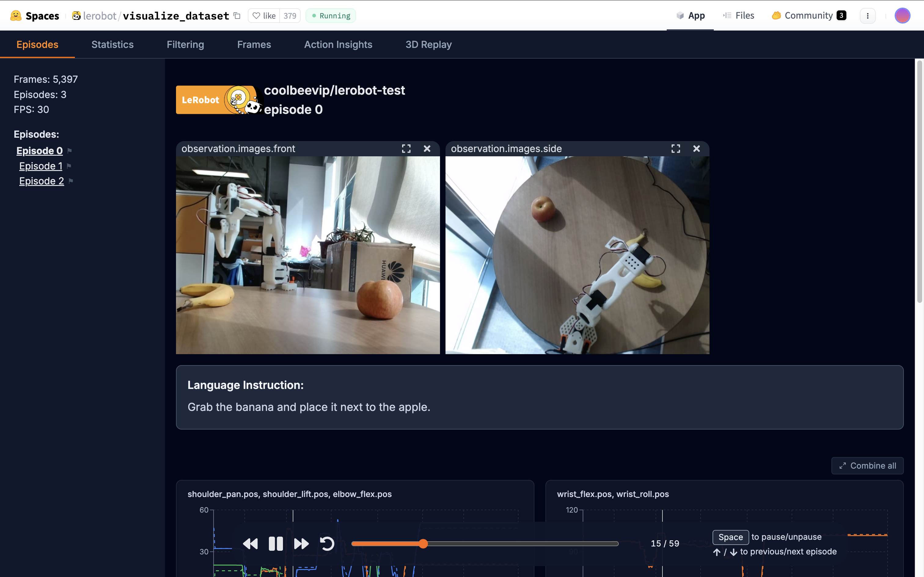Image resolution: width=924 pixels, height=577 pixels.
Task: Toggle flag on Episode 1
Action: click(x=69, y=166)
